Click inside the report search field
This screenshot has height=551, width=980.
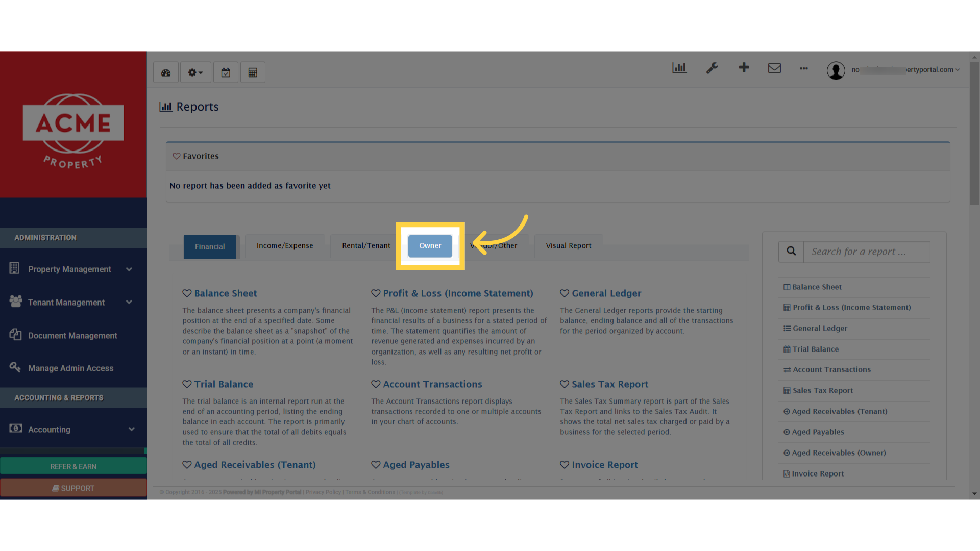[866, 252]
